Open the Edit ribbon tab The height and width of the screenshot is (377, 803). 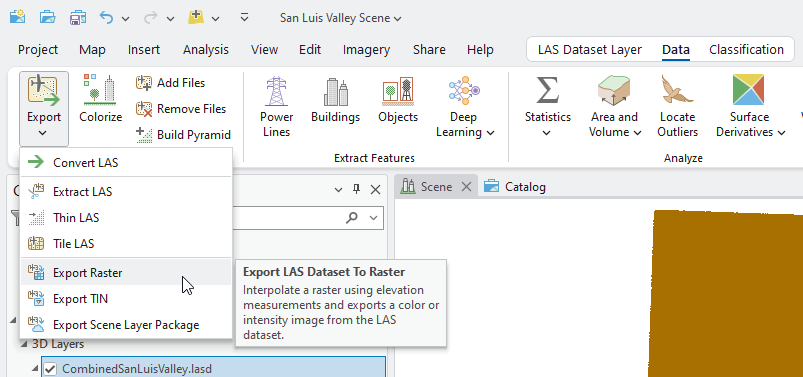pos(310,50)
